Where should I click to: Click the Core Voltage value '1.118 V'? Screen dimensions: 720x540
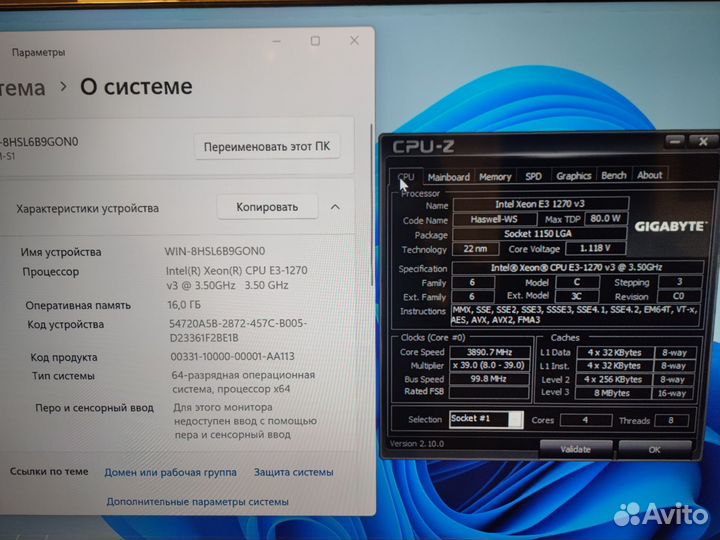tap(595, 248)
